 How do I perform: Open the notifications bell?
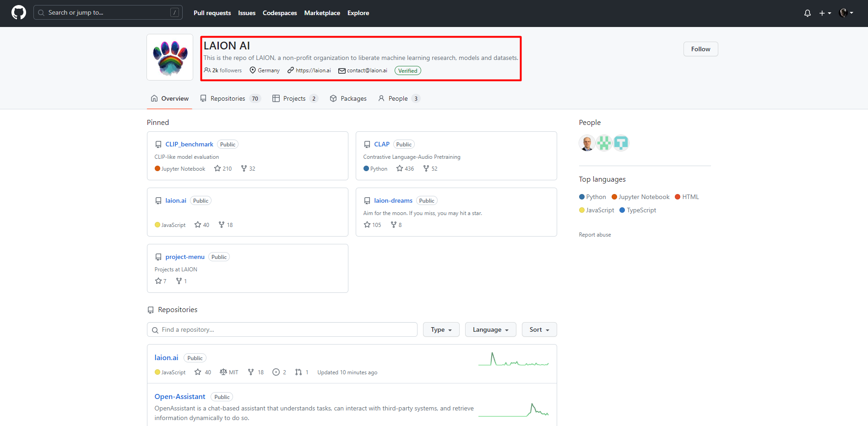pos(808,13)
